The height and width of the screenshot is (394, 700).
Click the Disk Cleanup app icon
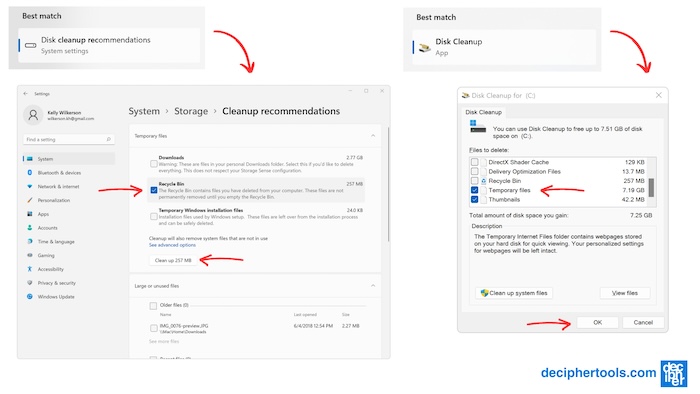pos(425,47)
